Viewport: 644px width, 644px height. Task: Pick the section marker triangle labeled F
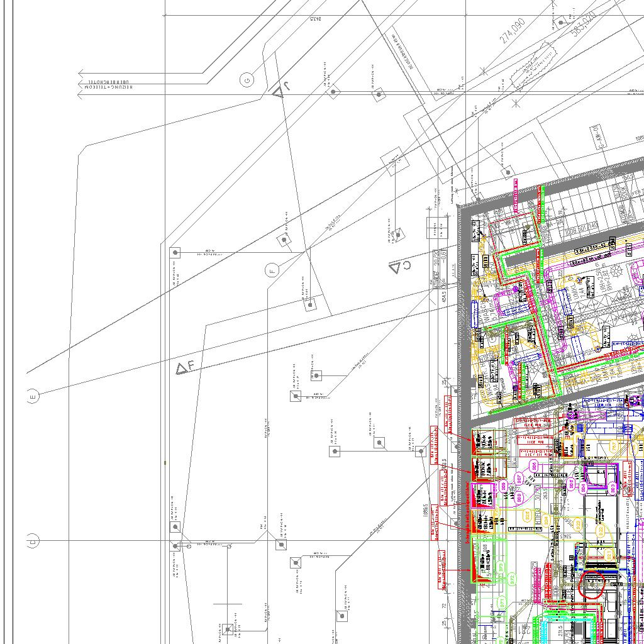pyautogui.click(x=182, y=368)
